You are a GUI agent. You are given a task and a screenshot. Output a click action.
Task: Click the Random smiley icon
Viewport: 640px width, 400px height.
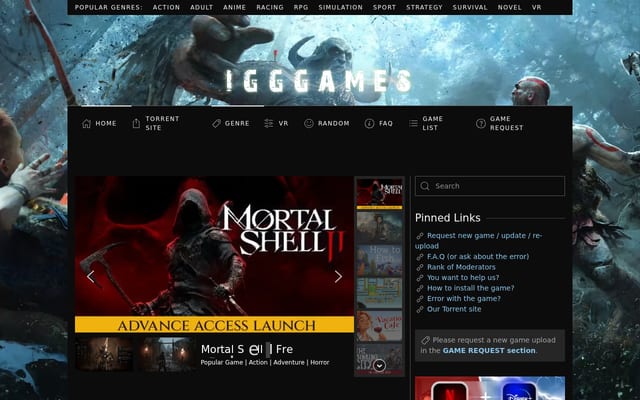pos(309,123)
